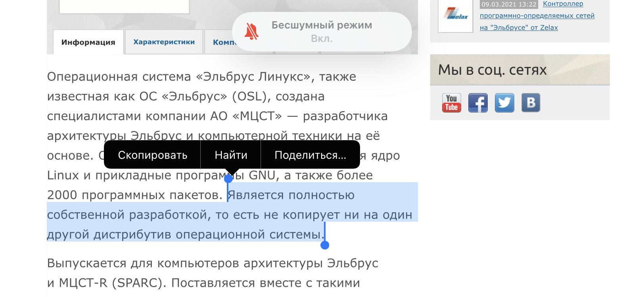Open the Twitter social icon

pyautogui.click(x=504, y=103)
